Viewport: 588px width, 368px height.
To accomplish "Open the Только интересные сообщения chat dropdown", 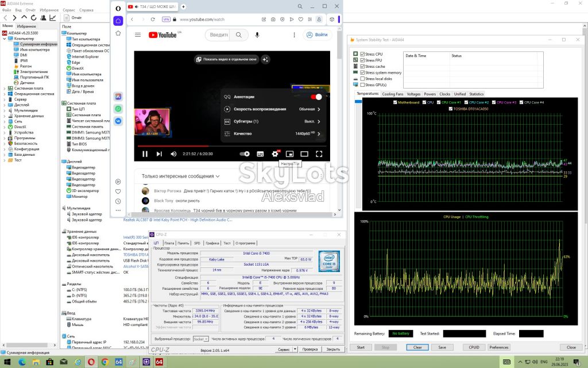I will click(x=180, y=176).
